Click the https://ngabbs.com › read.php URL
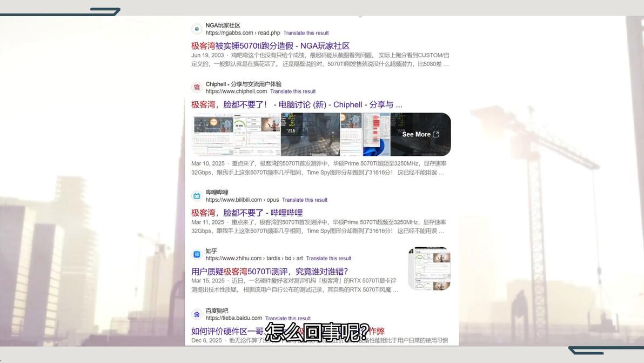644x363 pixels. coord(243,33)
